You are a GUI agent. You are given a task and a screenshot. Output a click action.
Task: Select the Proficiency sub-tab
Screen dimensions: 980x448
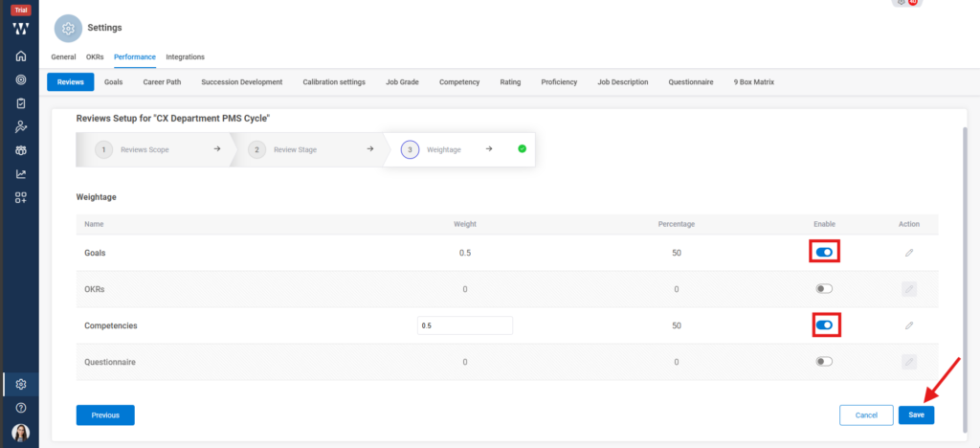pyautogui.click(x=559, y=82)
